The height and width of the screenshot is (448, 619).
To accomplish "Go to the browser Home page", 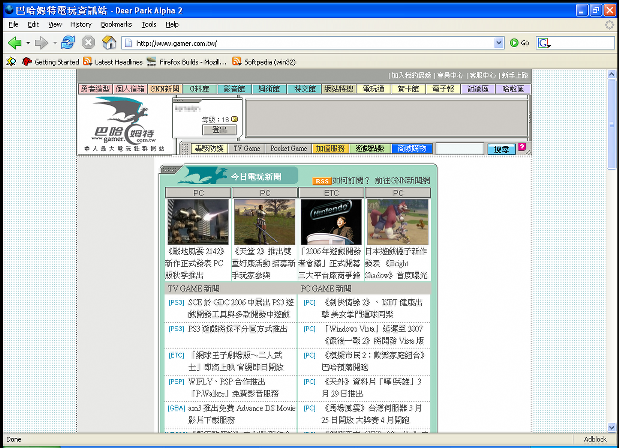I will point(109,43).
